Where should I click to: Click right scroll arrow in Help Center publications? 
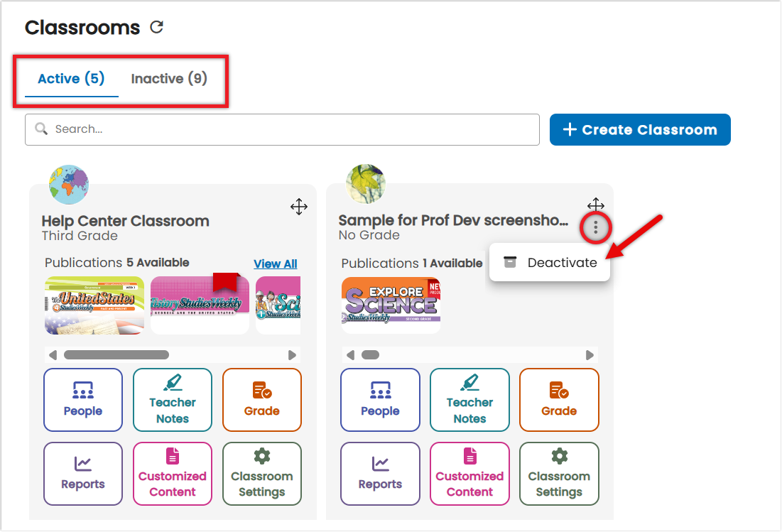(292, 355)
